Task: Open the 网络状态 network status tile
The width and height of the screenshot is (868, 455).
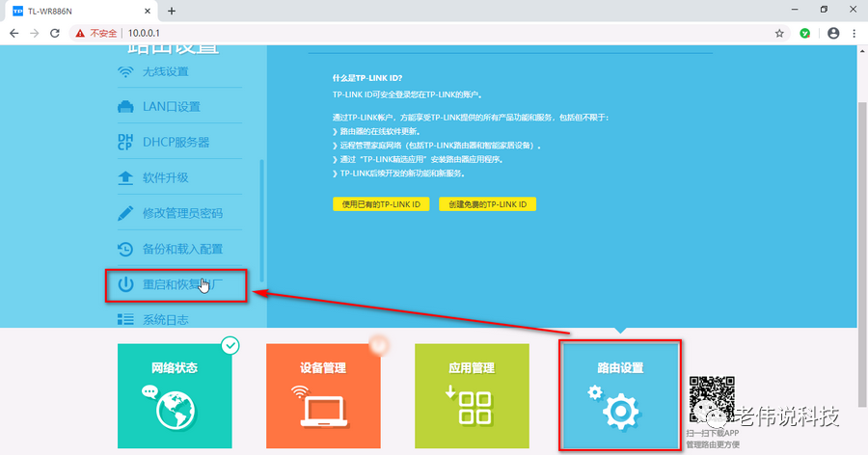Action: point(175,396)
